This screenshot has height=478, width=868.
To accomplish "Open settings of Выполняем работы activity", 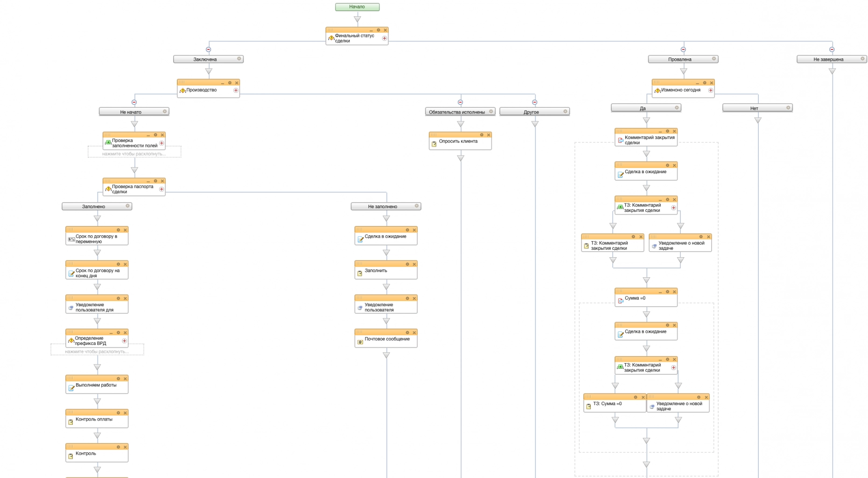I will (x=119, y=379).
